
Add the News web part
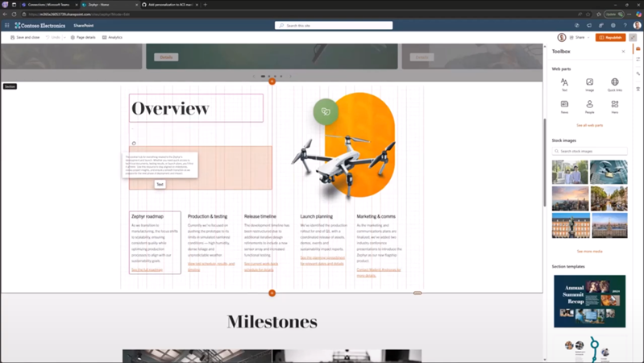[564, 106]
